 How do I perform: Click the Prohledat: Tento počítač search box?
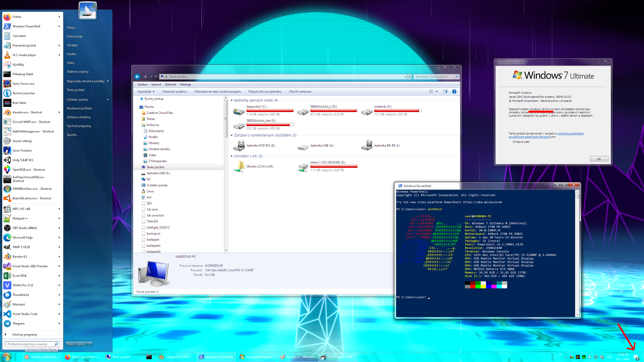436,77
